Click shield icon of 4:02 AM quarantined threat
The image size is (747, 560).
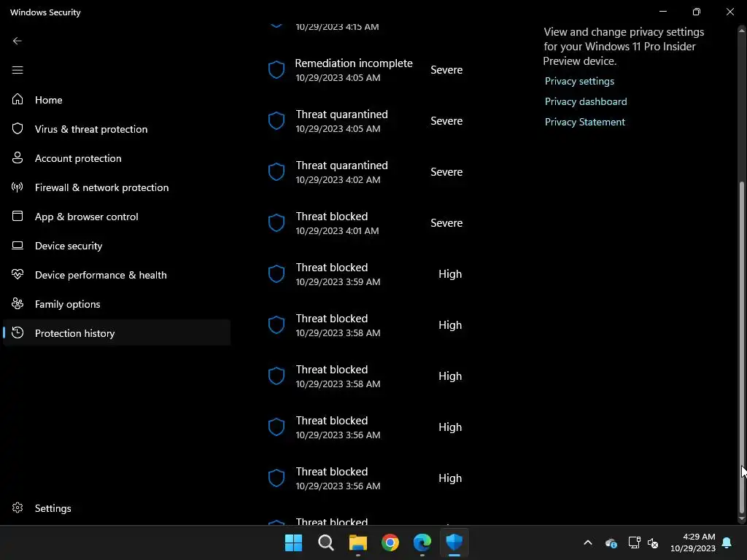coord(276,172)
